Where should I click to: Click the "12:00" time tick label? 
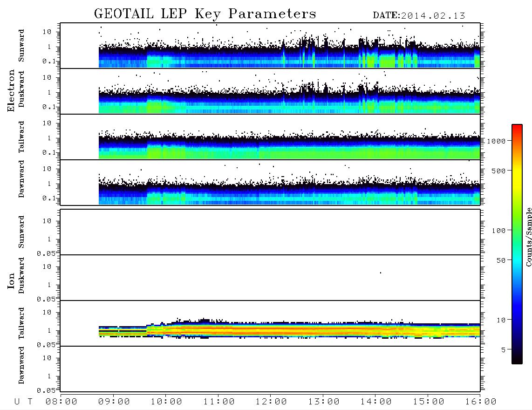click(271, 402)
